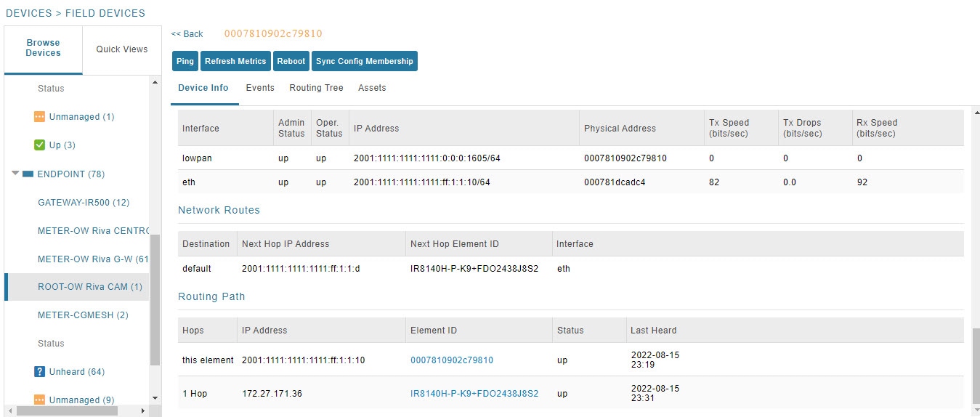Collapse the ENDPOINT (78) tree node
980x417 pixels.
tap(15, 174)
